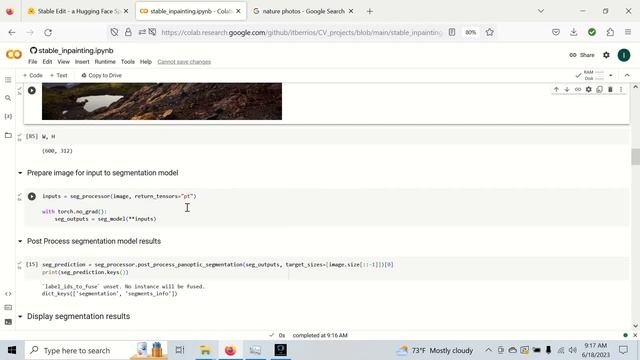Bookmark this page with star
Image resolution: width=640 pixels, height=360 pixels.
click(x=490, y=32)
